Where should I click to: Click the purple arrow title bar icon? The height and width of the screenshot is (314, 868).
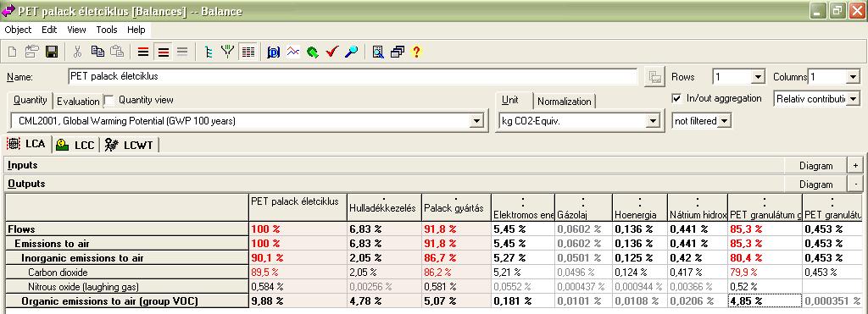[x=8, y=11]
